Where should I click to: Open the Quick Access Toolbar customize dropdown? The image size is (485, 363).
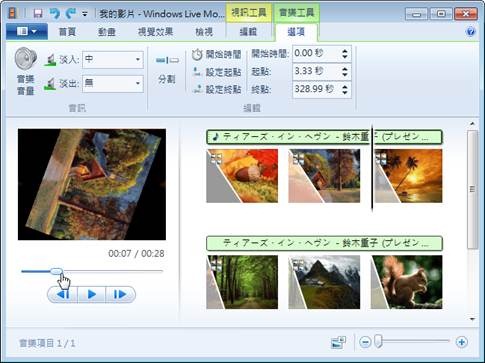click(85, 14)
